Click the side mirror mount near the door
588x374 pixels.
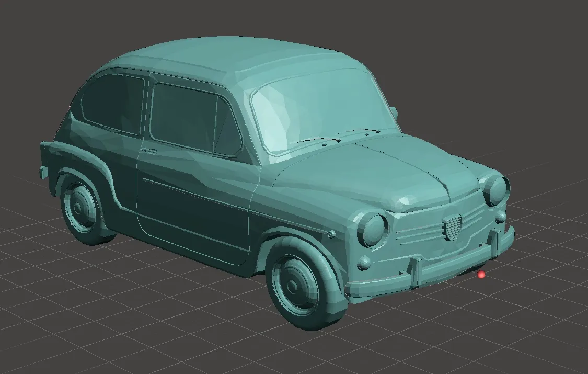tap(330, 234)
